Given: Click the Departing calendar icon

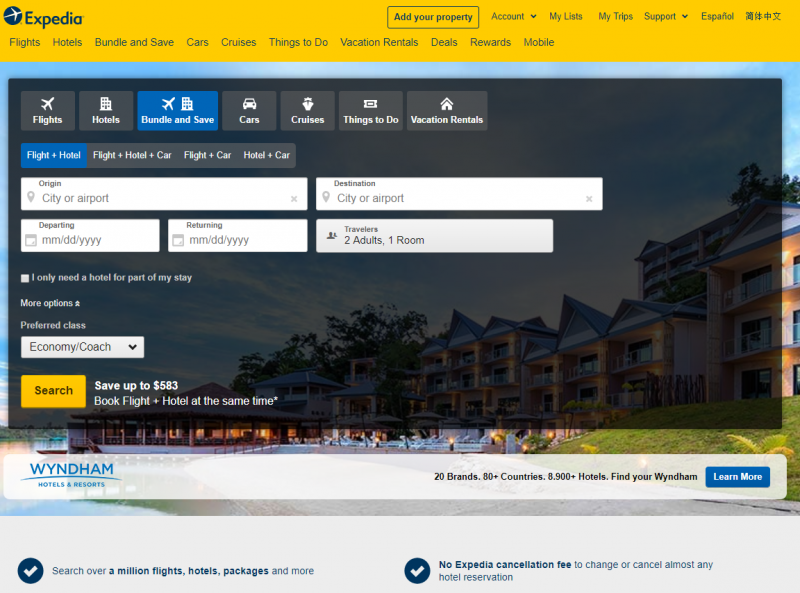Looking at the screenshot, I should (31, 240).
